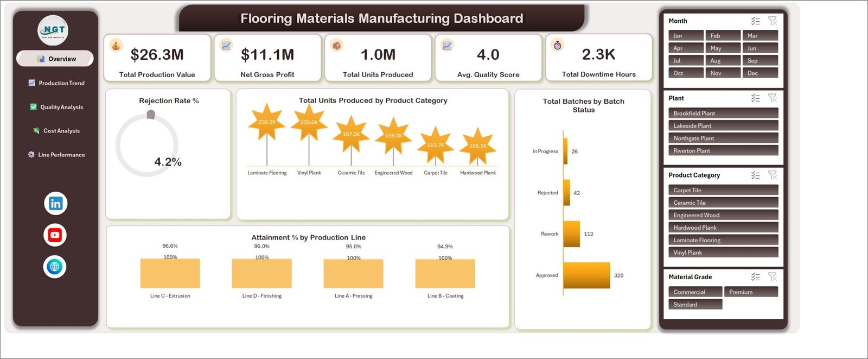
Task: Click the box icon on Total Units Produced card
Action: point(337,46)
